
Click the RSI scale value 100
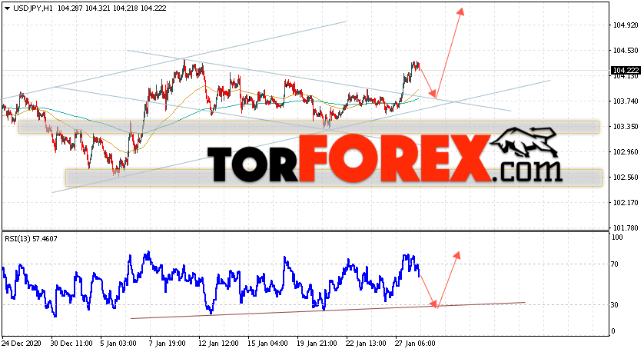click(617, 237)
